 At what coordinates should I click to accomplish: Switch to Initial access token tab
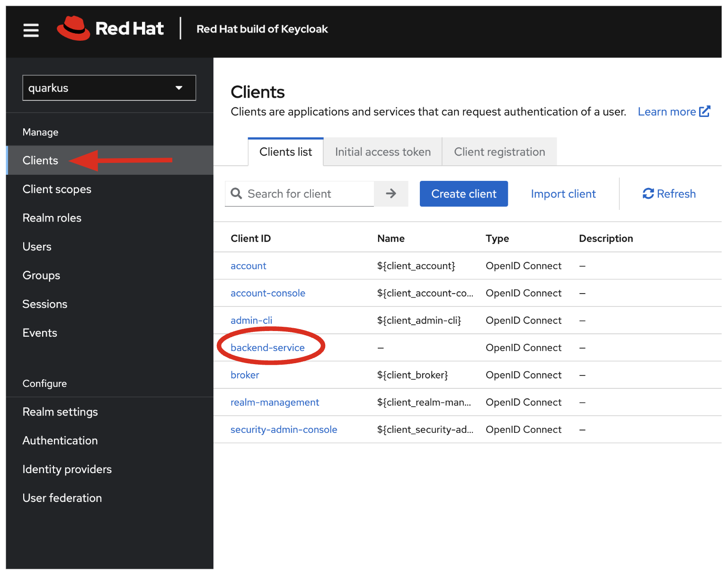[x=382, y=152]
